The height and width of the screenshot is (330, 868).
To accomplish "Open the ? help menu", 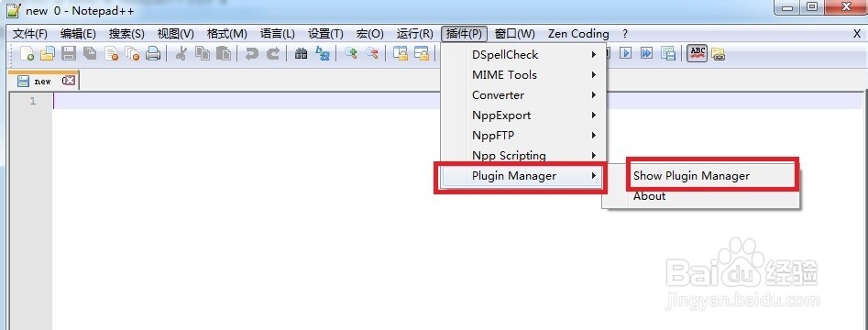I will click(625, 34).
